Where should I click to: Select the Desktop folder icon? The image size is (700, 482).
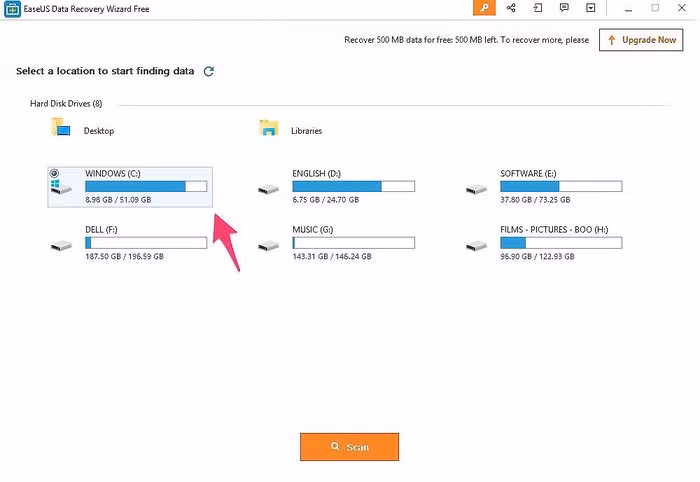pyautogui.click(x=62, y=129)
